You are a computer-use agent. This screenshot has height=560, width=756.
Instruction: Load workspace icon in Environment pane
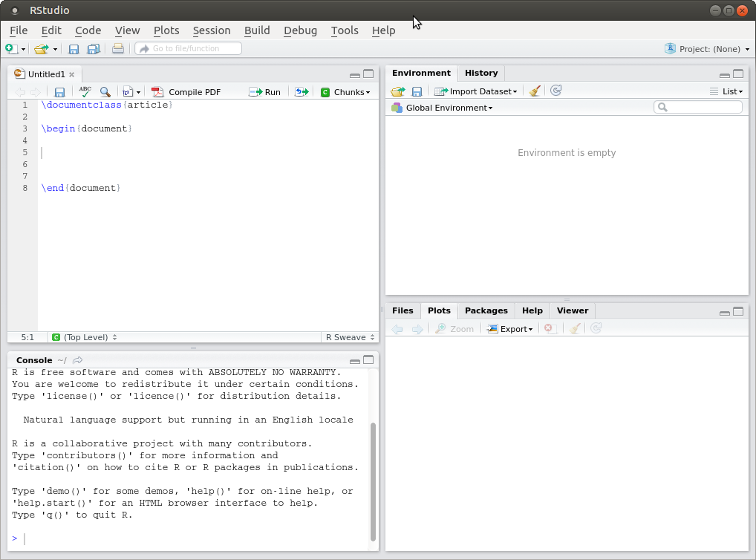tap(398, 91)
